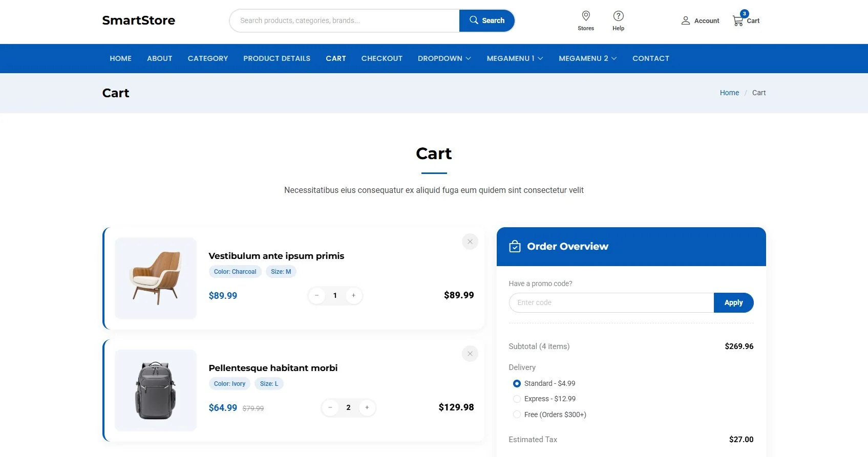This screenshot has height=457, width=868.
Task: Increase quantity of Pellentesque habitant morbi
Action: tap(367, 407)
